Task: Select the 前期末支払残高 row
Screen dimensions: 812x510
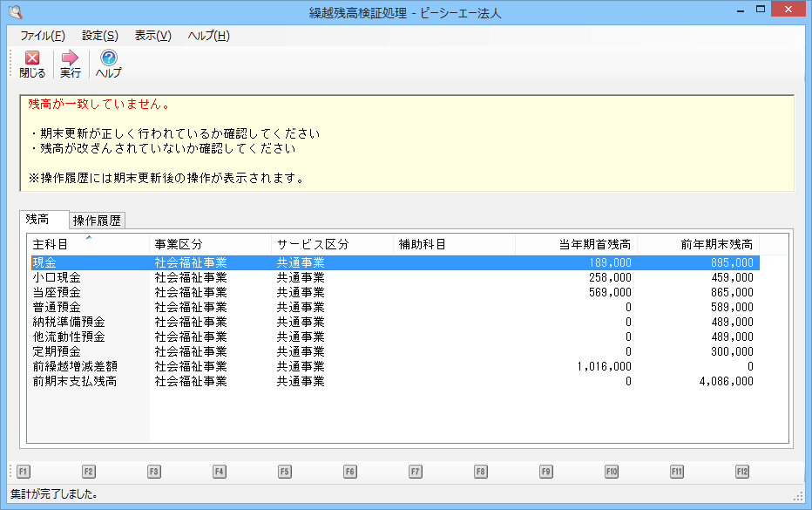Action: [x=75, y=382]
